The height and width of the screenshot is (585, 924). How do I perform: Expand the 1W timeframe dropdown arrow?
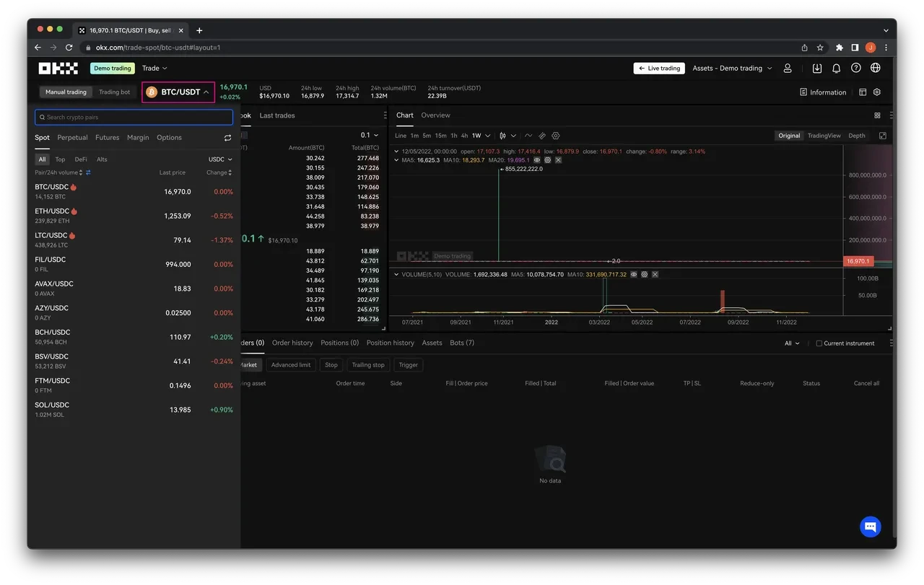pos(488,136)
